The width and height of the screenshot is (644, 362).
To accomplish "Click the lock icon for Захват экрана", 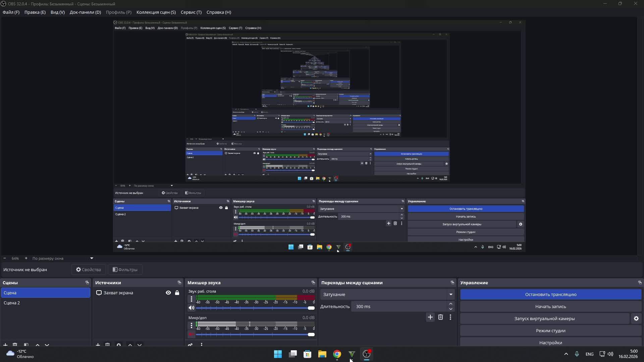I will 177,293.
